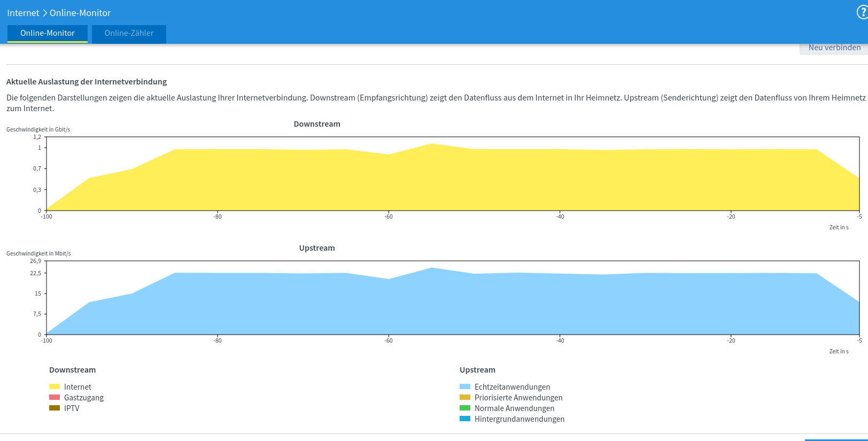
Task: Click the Neu verbinden button
Action: [834, 48]
